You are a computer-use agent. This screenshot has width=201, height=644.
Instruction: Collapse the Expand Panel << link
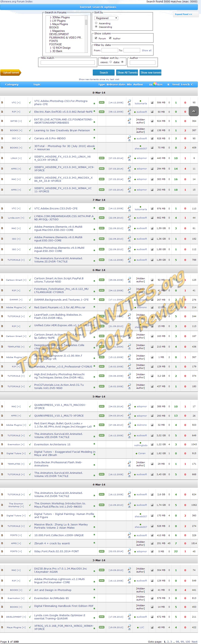(x=183, y=14)
